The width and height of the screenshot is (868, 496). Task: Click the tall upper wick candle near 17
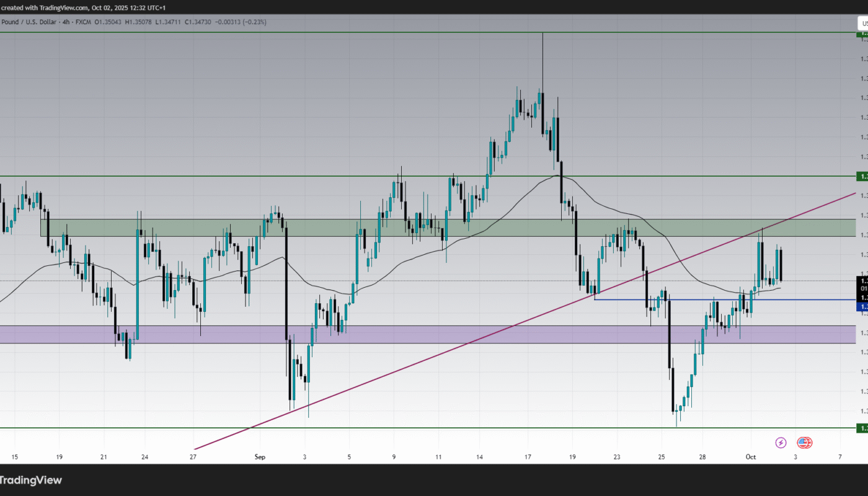(x=542, y=62)
